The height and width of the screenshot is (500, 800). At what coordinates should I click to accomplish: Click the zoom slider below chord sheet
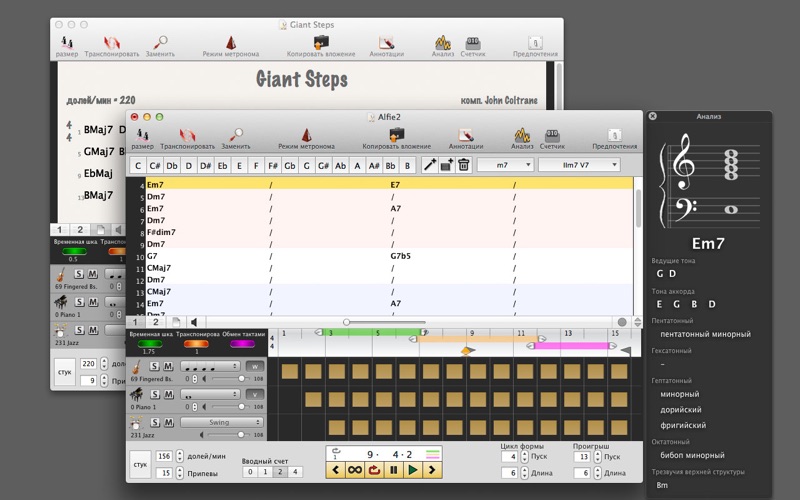tap(385, 322)
